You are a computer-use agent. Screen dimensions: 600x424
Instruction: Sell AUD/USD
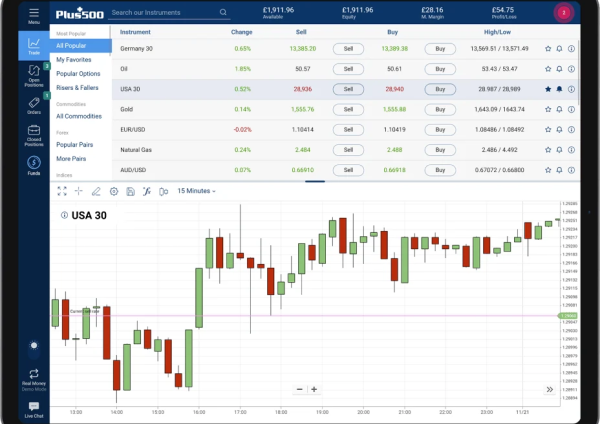[348, 170]
